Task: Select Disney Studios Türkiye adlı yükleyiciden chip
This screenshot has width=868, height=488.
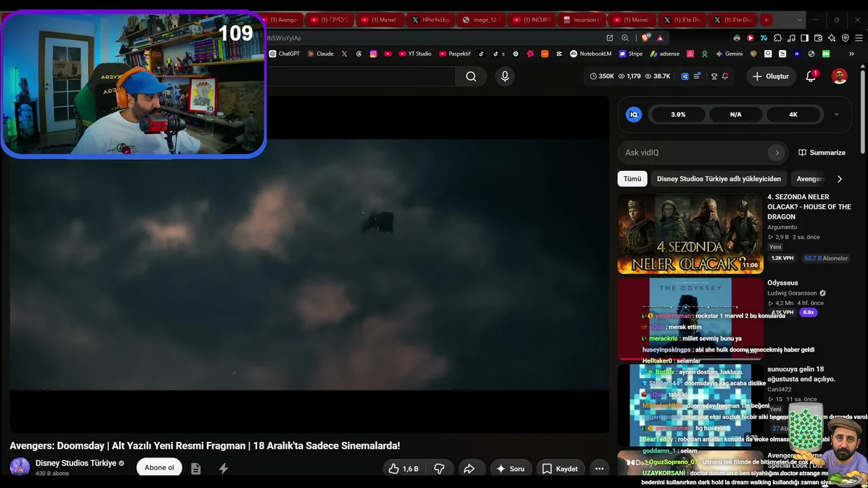Action: coord(719,179)
